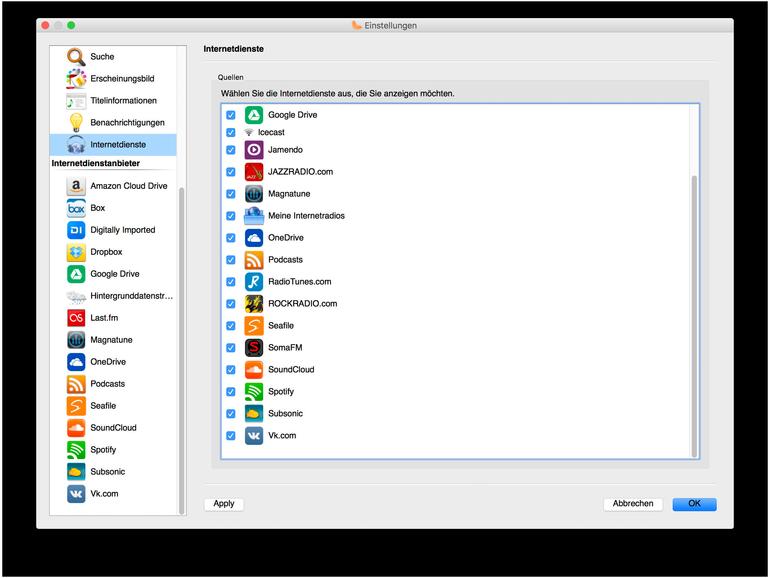Disable Seafile source checkbox in list
This screenshot has height=578, width=770.
[x=231, y=326]
